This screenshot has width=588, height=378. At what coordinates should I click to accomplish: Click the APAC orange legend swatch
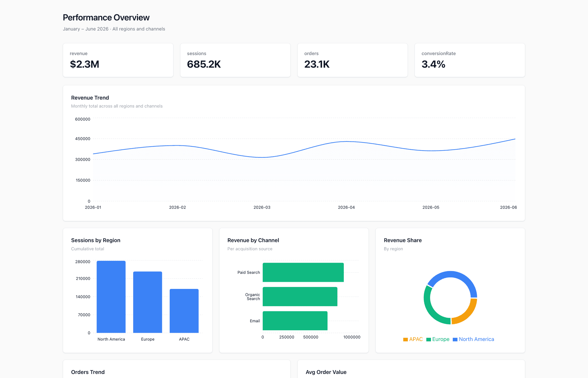click(x=405, y=340)
